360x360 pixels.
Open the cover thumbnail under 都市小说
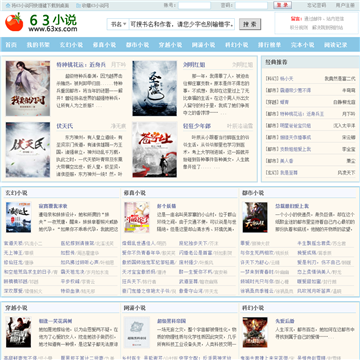[255, 217]
